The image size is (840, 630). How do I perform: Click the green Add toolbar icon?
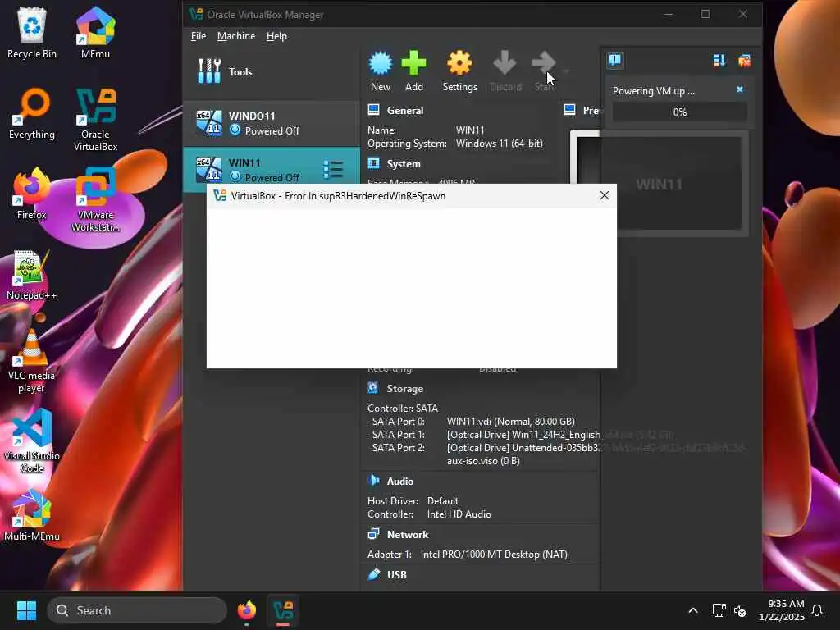[x=413, y=63]
